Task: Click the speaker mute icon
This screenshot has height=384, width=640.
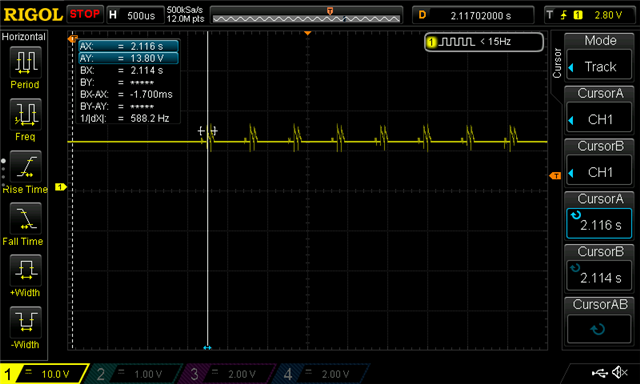Action: point(620,372)
